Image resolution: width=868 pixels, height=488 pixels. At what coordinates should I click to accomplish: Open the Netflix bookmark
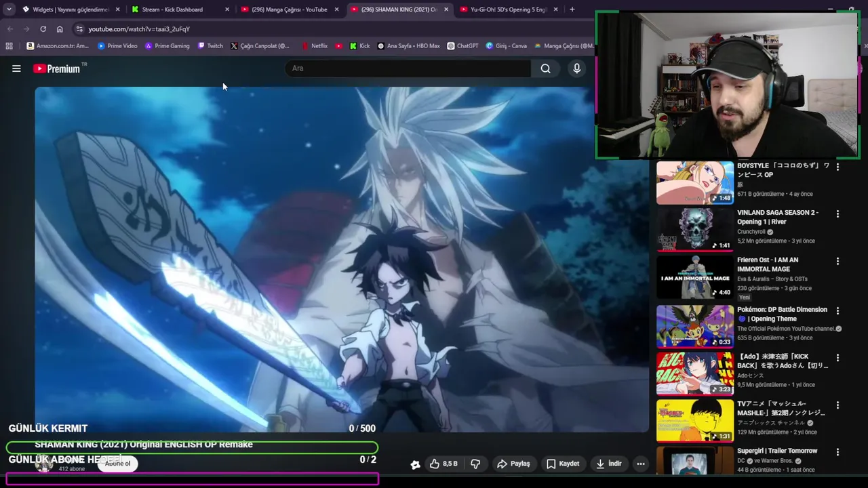point(315,46)
